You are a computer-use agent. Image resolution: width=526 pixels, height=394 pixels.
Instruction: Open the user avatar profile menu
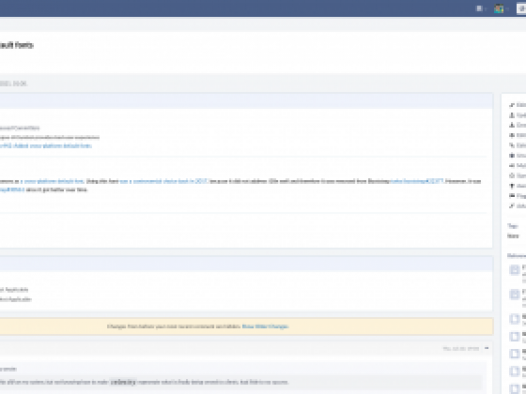pos(499,9)
